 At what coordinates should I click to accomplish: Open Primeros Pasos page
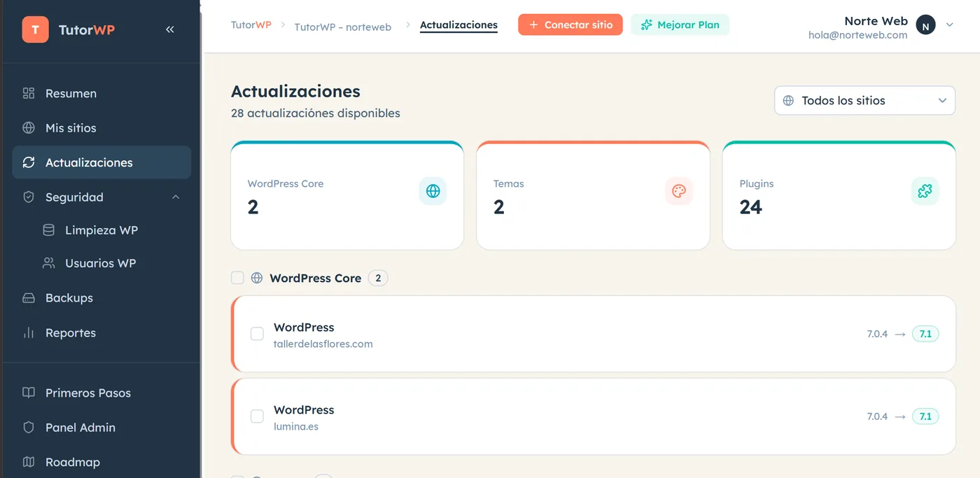click(101, 393)
